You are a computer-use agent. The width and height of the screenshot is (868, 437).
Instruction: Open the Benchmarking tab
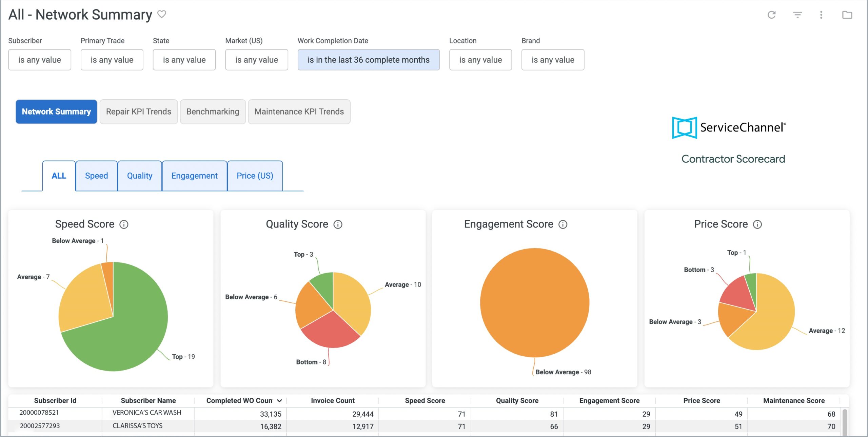pos(213,112)
